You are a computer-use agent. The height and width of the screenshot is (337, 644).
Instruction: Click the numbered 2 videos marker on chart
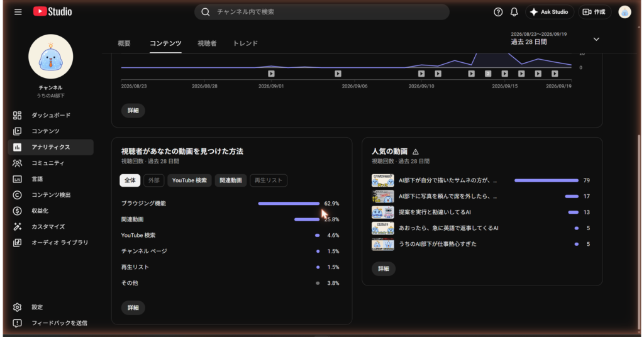tap(488, 74)
